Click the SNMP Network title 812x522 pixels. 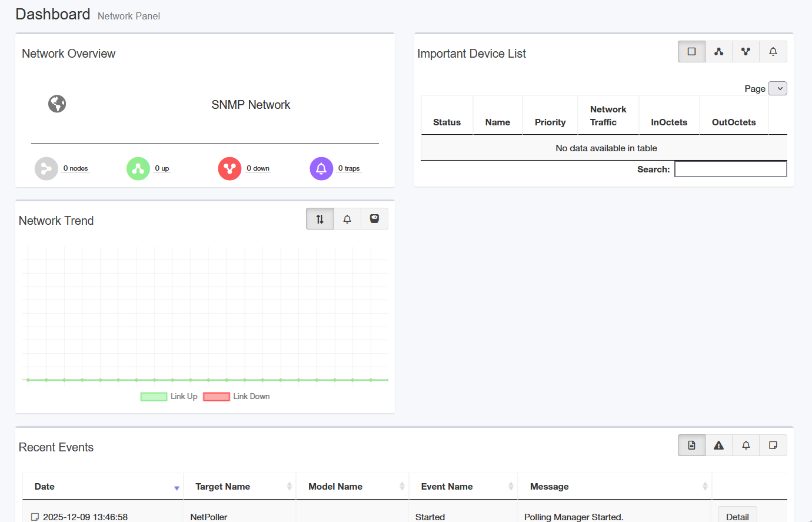251,105
